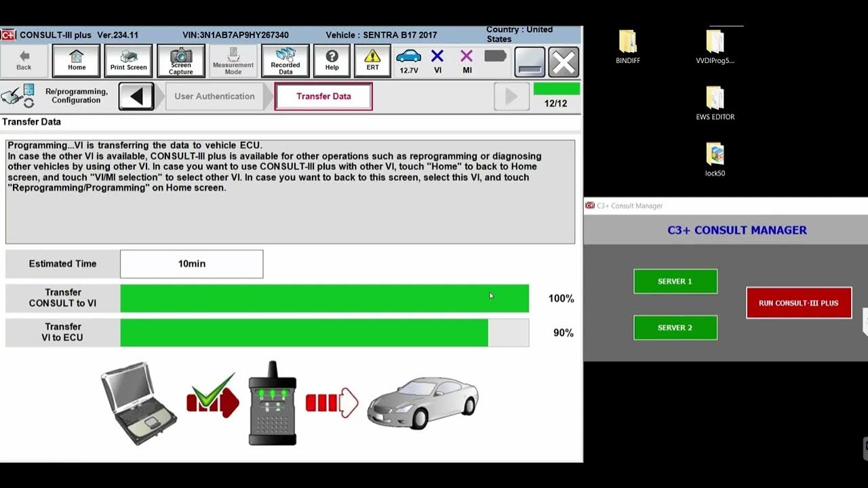Click the VIN:3N1AB7AP9HY267340 text
The image size is (868, 488).
point(235,35)
